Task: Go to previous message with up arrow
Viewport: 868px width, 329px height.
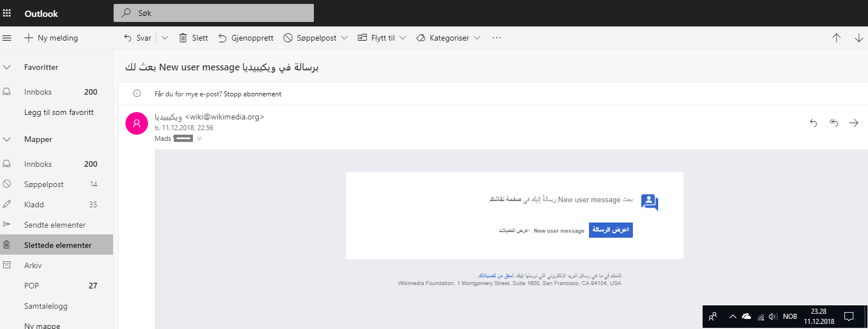Action: tap(836, 38)
